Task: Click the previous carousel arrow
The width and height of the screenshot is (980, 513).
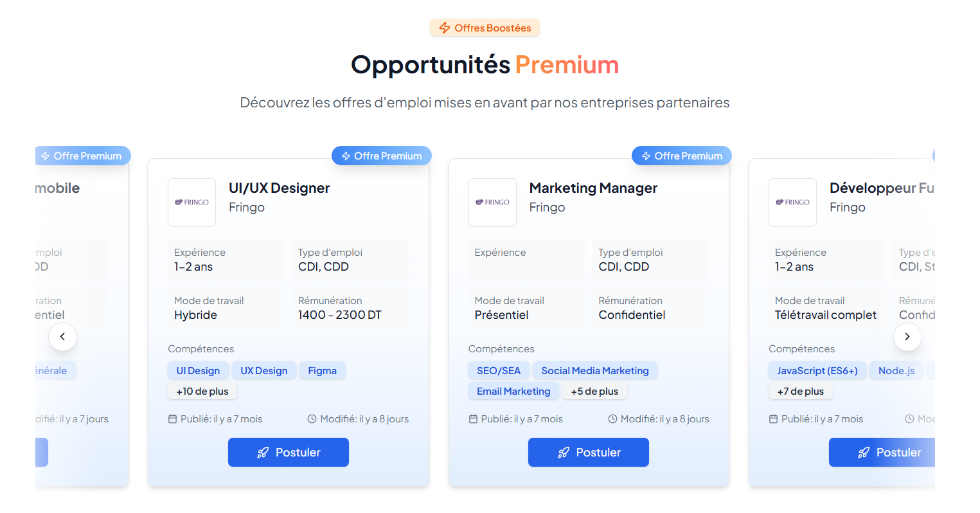Action: (62, 337)
